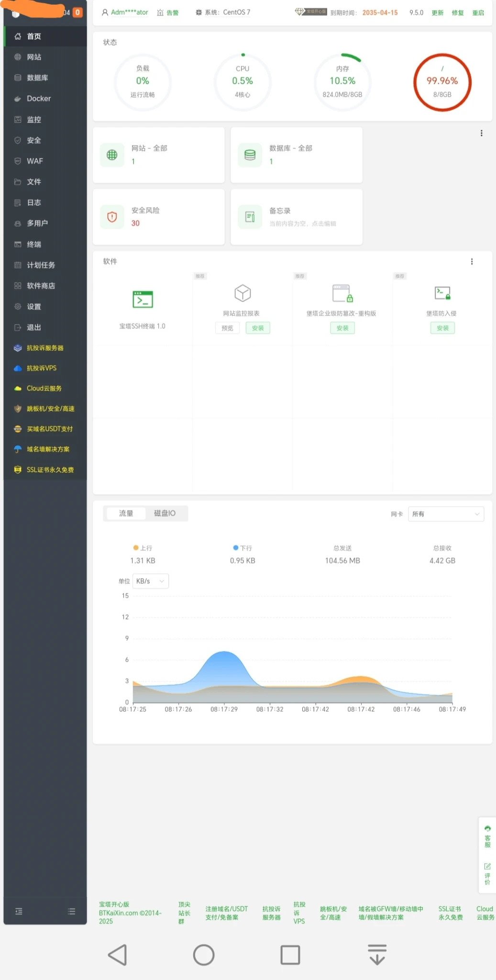Click the 安全风险 shield icon
The image size is (496, 980).
(x=112, y=217)
